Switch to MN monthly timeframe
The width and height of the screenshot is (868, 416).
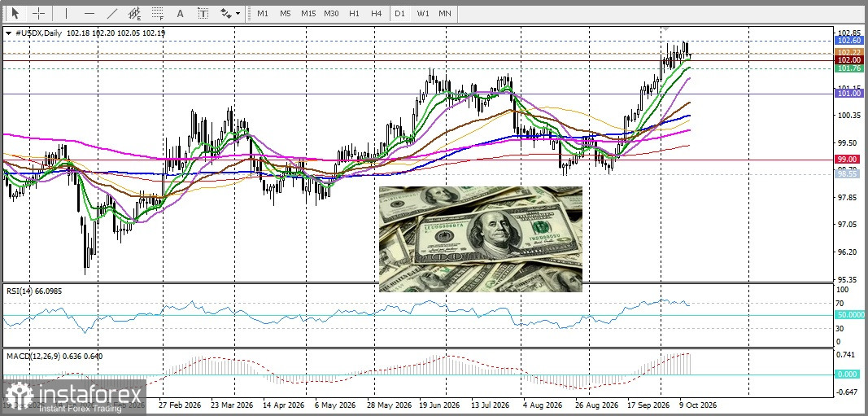click(x=444, y=13)
